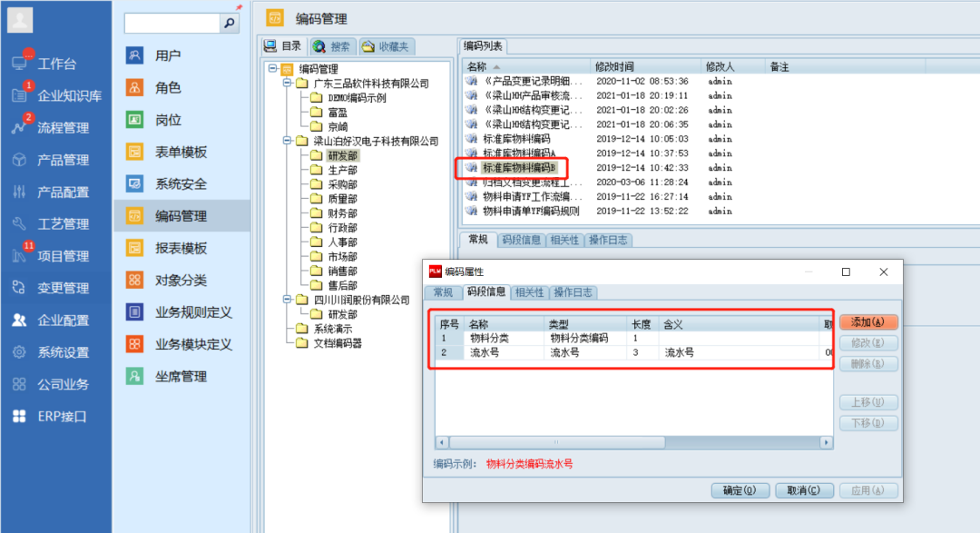The image size is (980, 533).
Task: Collapse the 广东三品软件科技有限公司 node
Action: click(287, 84)
